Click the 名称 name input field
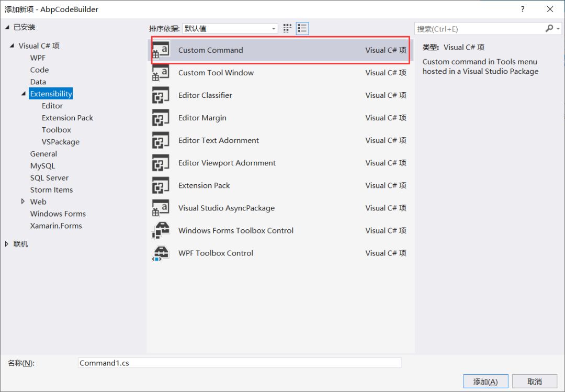 [240, 363]
